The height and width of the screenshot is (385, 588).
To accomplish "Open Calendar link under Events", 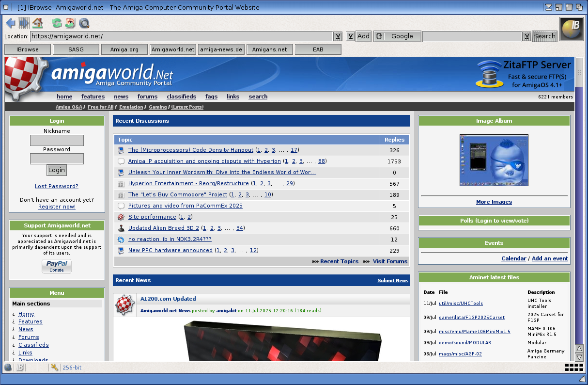I will (x=514, y=258).
